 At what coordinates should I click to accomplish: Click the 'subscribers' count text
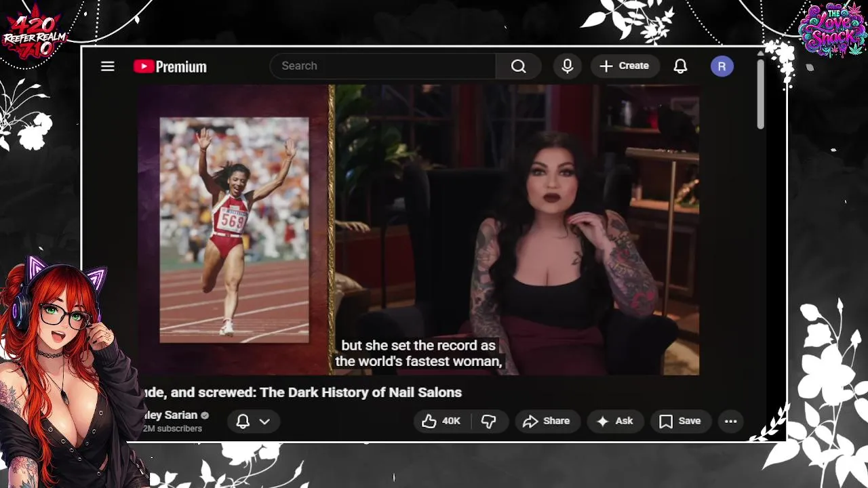click(x=172, y=428)
